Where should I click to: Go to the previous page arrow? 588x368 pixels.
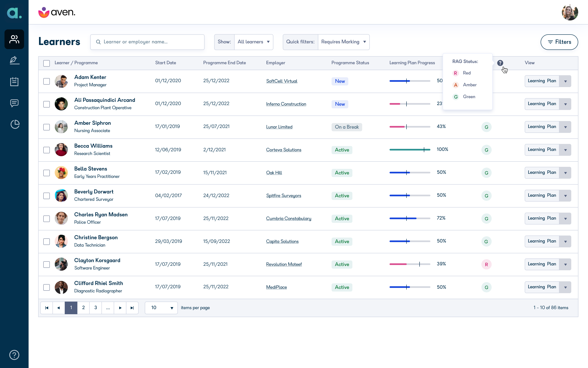(59, 308)
